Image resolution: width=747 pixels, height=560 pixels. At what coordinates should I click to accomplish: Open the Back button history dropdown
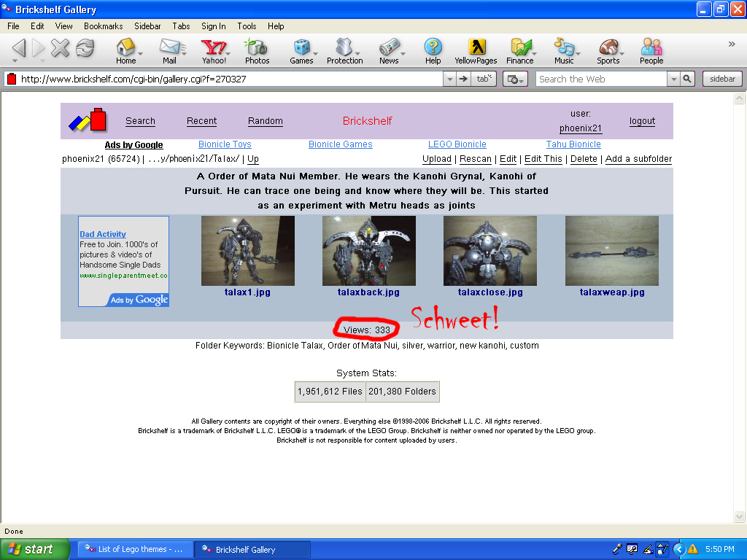point(15,61)
